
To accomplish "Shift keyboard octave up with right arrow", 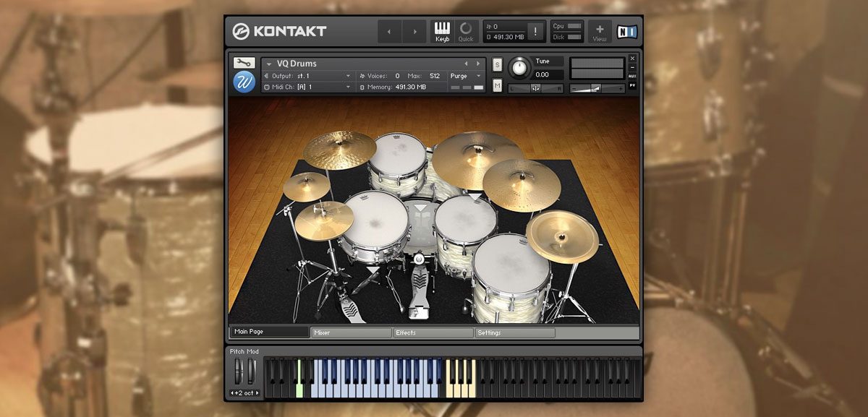I will pos(257,393).
